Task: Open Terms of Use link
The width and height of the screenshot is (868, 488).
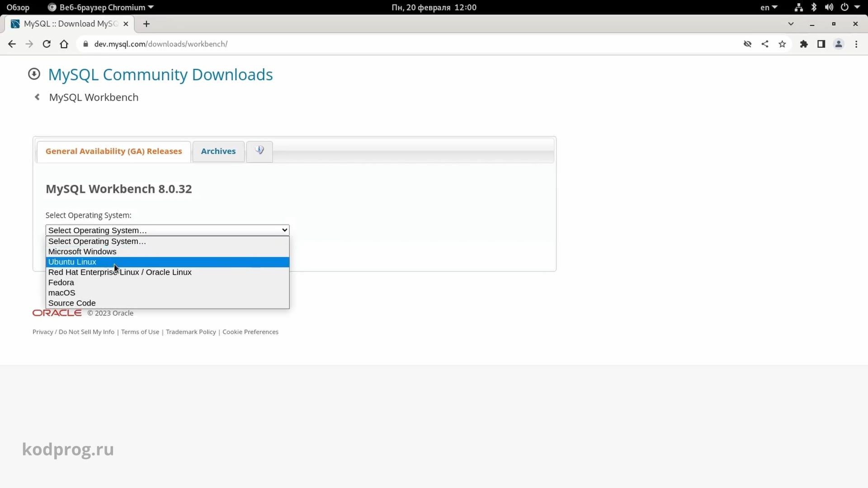Action: coord(140,332)
